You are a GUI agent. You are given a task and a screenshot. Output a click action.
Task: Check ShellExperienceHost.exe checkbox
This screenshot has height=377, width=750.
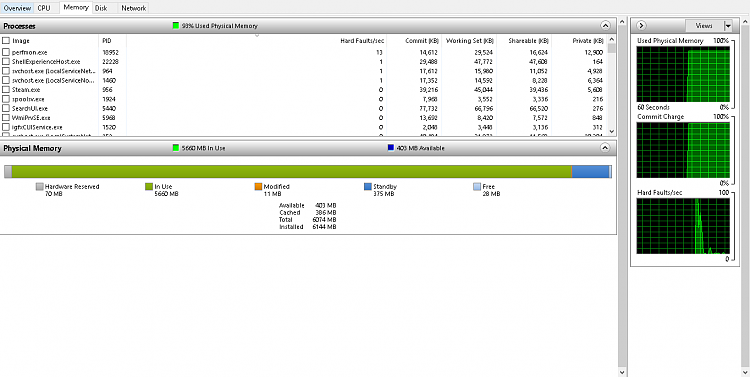click(x=6, y=61)
